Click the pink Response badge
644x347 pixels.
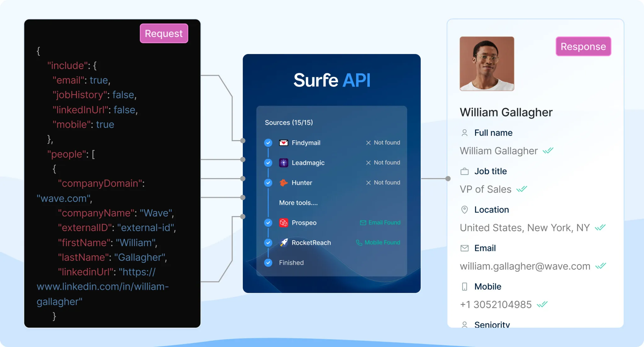[583, 46]
